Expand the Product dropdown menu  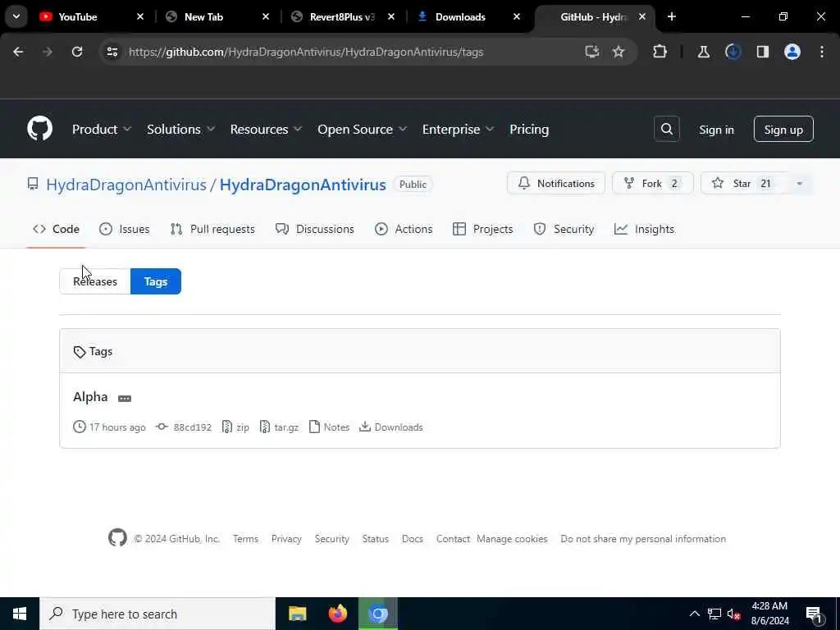102,129
